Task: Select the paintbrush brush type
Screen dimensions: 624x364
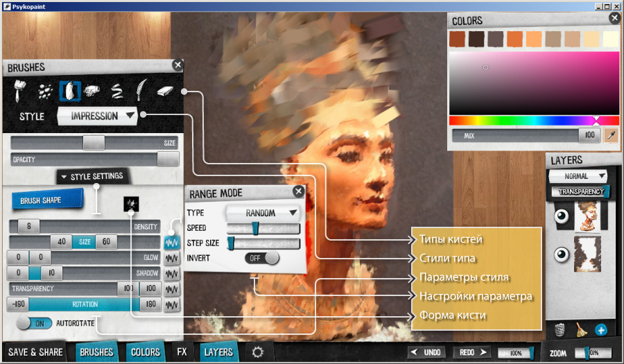Action: pos(19,91)
